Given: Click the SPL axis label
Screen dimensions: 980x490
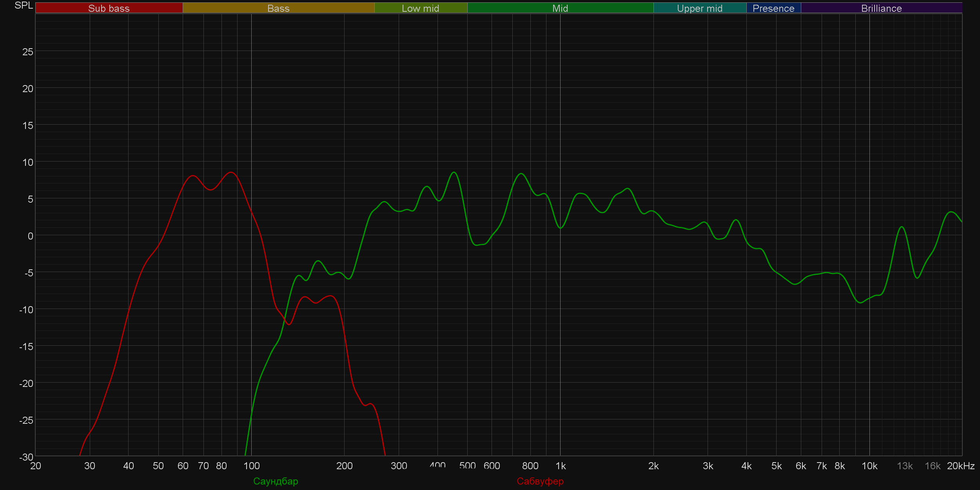Looking at the screenshot, I should [24, 5].
